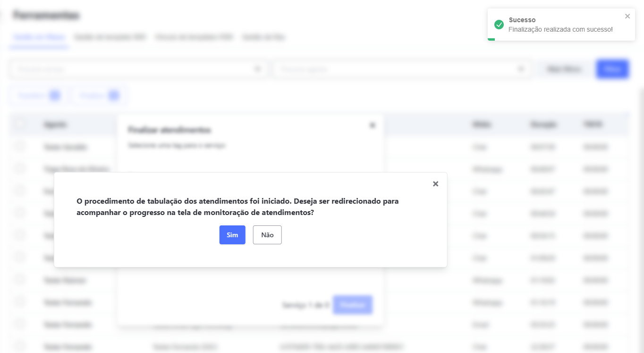Toggle the select-all checkbox in table header

click(20, 124)
